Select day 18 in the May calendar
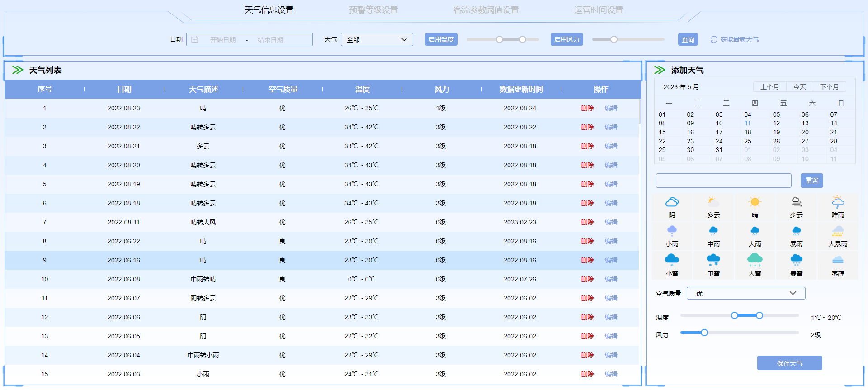Image resolution: width=868 pixels, height=390 pixels. (747, 132)
